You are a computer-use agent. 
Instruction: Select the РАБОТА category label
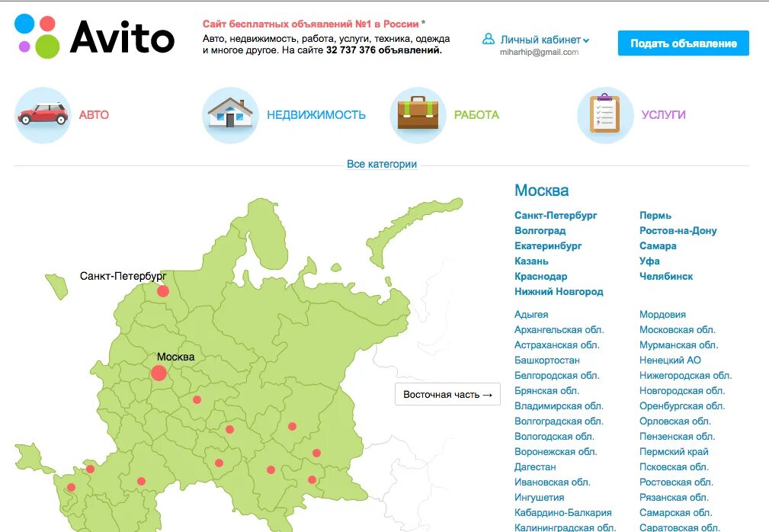[476, 115]
